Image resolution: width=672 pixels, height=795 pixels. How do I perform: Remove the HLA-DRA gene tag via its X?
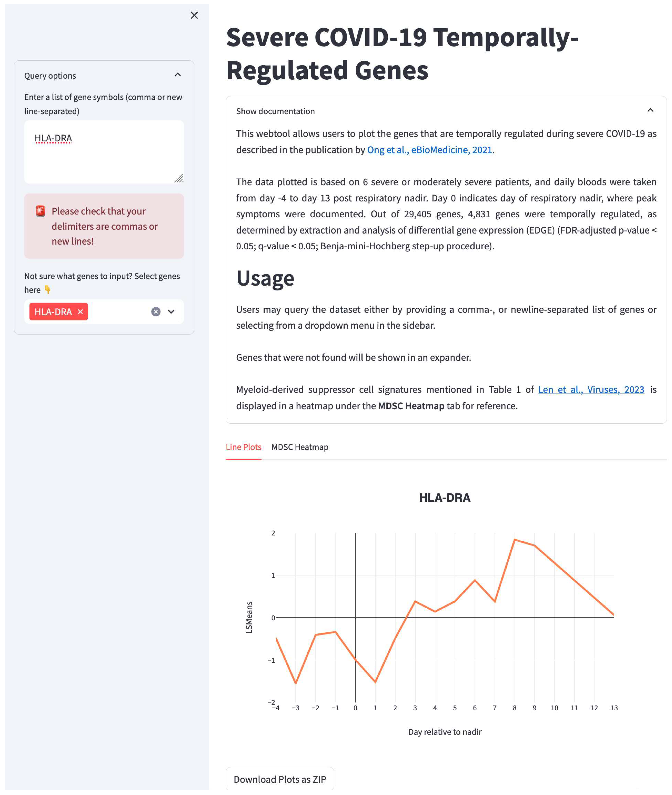[80, 312]
